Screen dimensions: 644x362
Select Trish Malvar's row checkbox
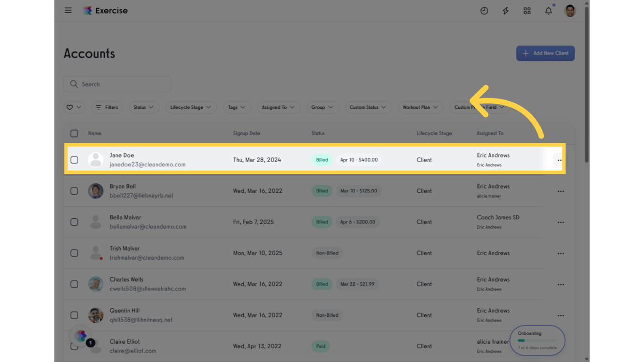74,253
